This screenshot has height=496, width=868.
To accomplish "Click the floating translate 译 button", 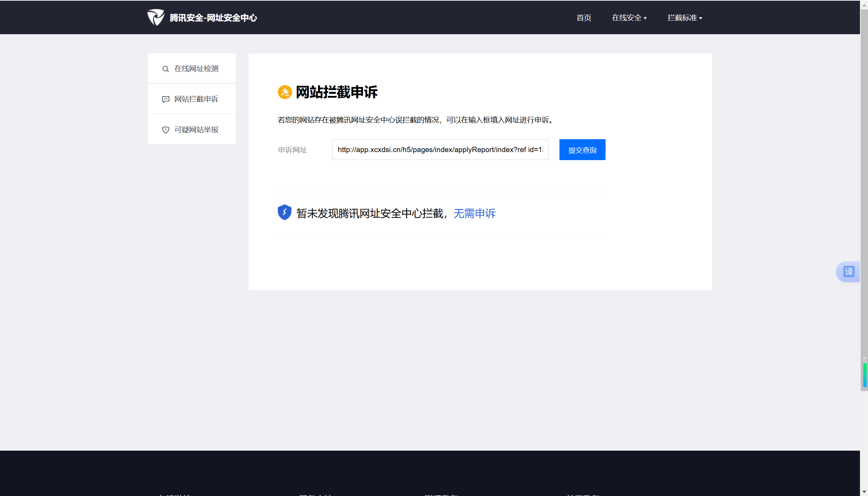I will click(x=848, y=272).
